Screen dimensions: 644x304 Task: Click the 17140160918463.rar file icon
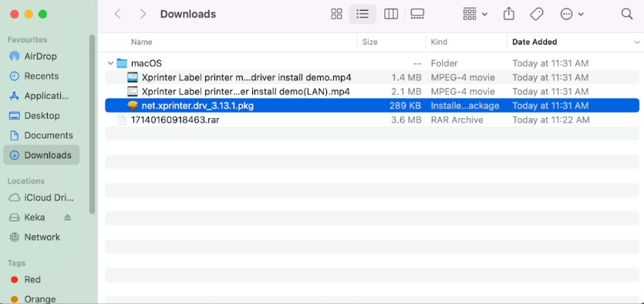tap(122, 120)
